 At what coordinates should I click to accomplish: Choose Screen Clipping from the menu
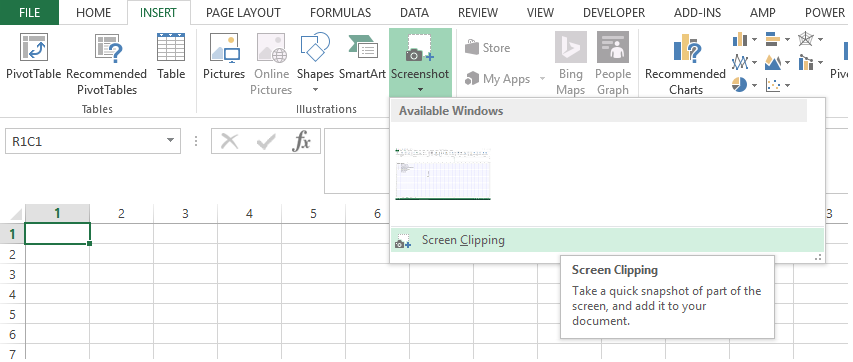[x=607, y=240]
